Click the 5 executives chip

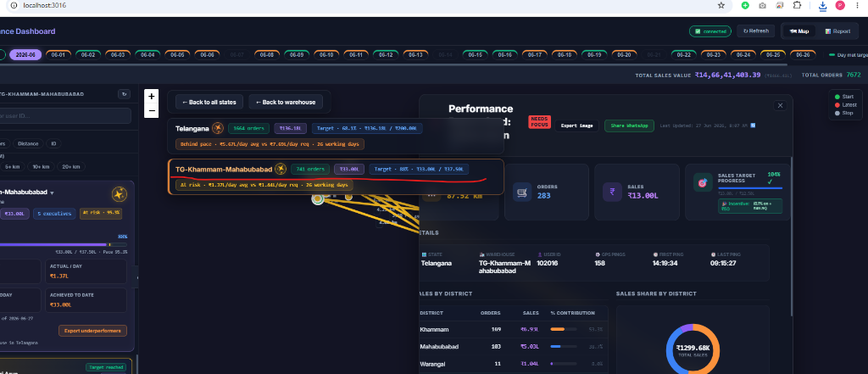click(54, 214)
